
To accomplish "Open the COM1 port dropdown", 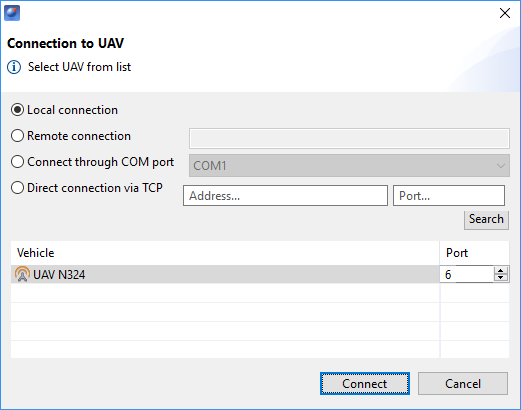I will tap(349, 166).
